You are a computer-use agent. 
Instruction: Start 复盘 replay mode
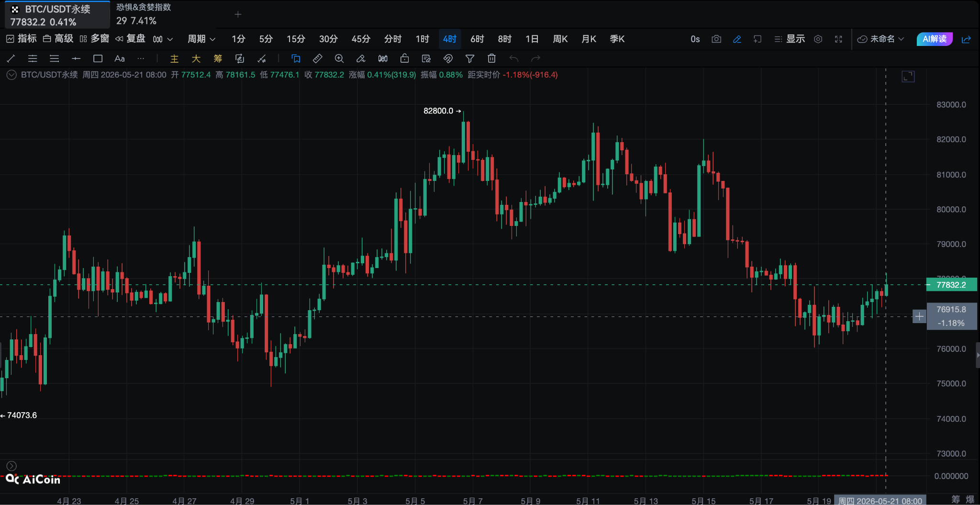130,39
